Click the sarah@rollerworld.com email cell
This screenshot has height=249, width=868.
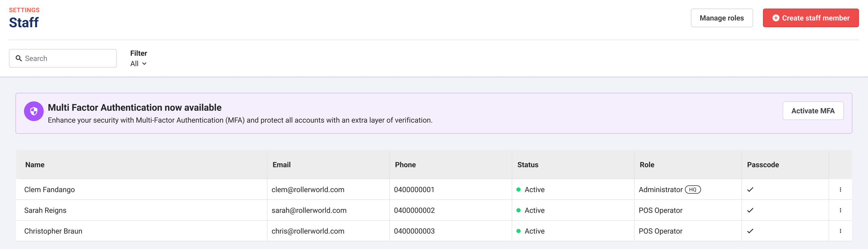(x=309, y=210)
